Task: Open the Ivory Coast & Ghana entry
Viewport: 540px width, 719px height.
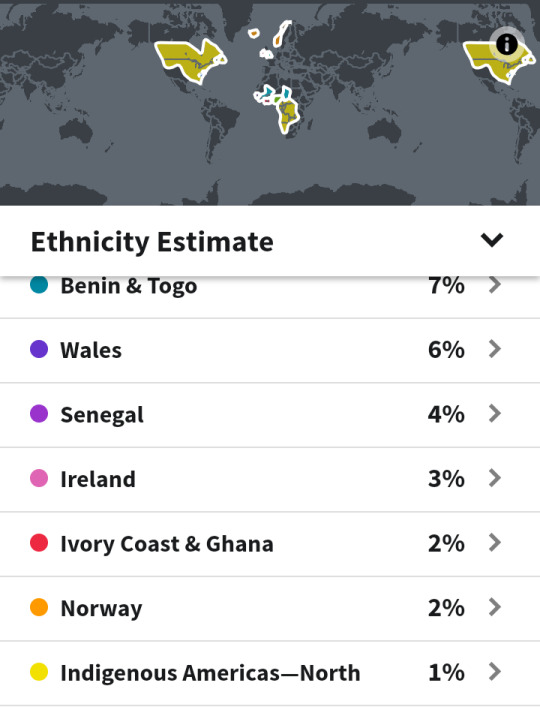Action: pos(270,544)
